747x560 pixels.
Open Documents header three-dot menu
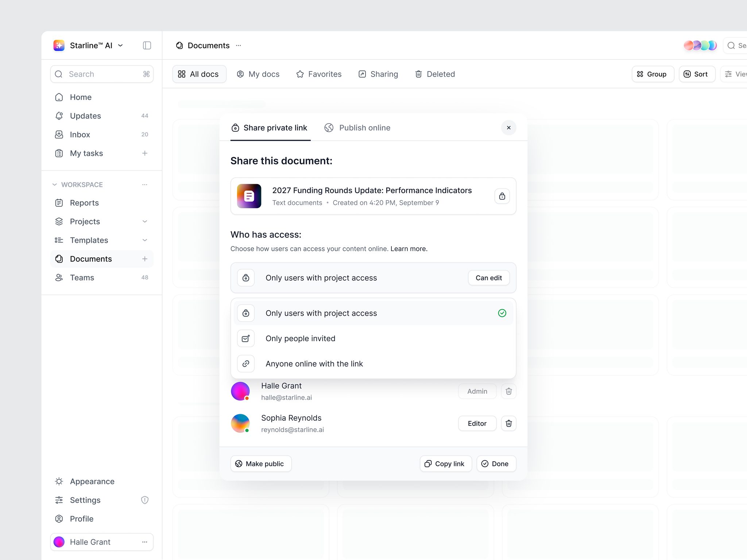(238, 45)
